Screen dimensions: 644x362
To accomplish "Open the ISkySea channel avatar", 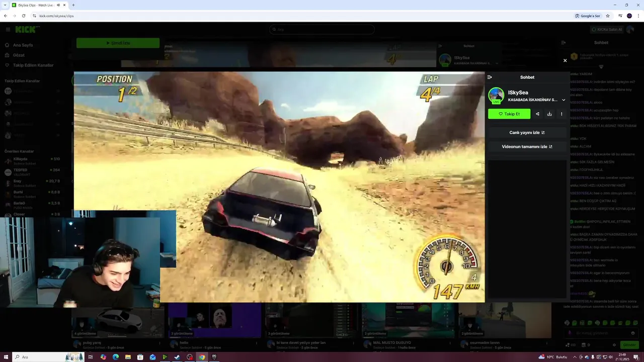I will 496,96.
